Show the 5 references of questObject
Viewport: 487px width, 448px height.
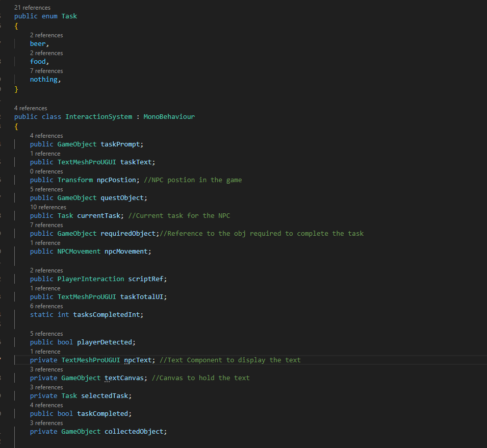[46, 189]
